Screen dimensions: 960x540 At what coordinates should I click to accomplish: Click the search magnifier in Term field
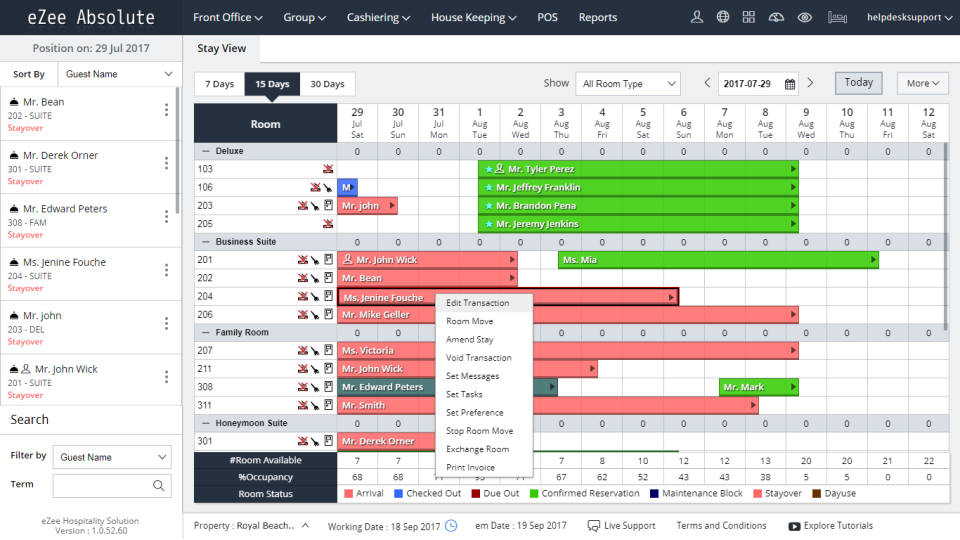coord(159,486)
